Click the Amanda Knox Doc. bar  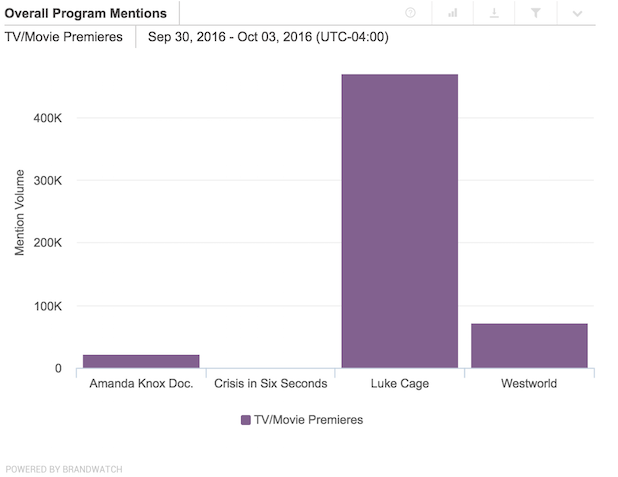(x=141, y=361)
